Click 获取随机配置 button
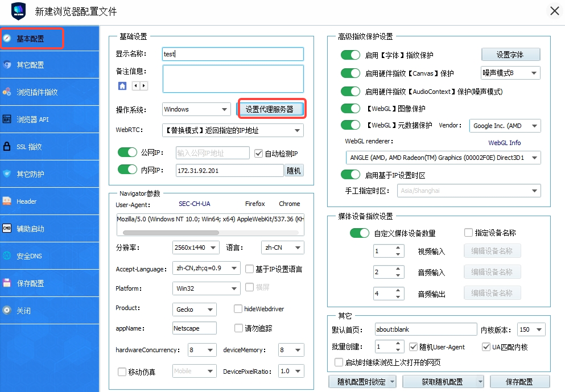 click(x=443, y=382)
